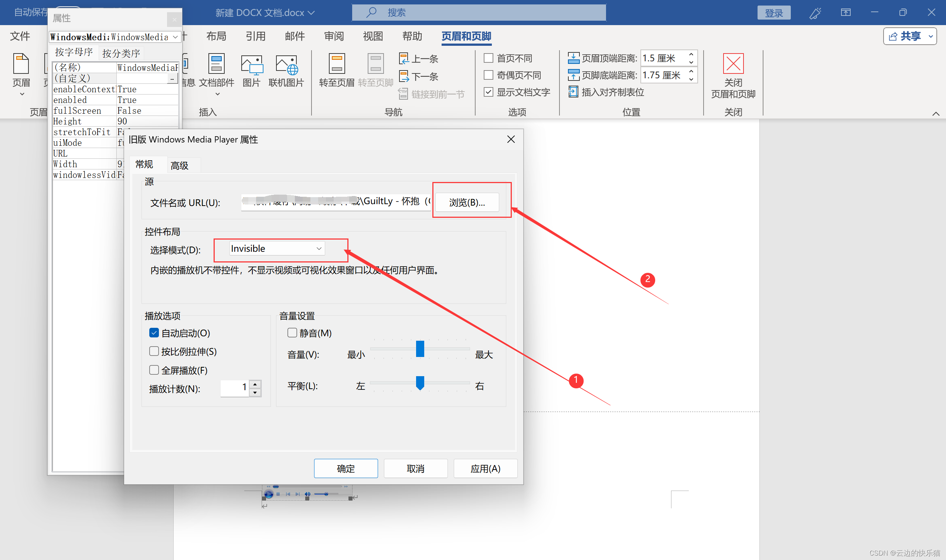Screen dimensions: 946x560
Task: Go to 上一条 header section
Action: (418, 58)
